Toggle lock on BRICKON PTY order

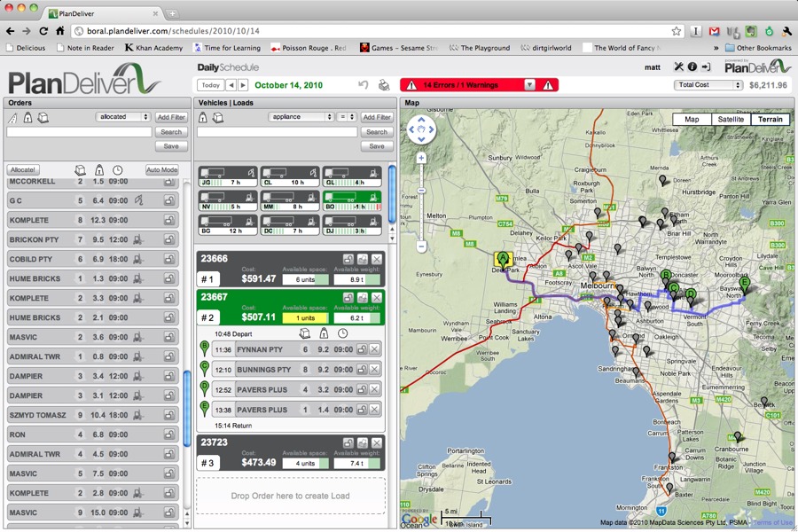click(x=169, y=239)
